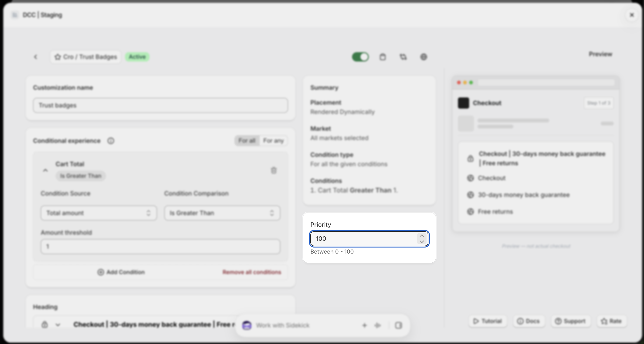Screen dimensions: 644x344
Task: Click 30-days money back guarantee in the preview
Action: click(x=524, y=195)
